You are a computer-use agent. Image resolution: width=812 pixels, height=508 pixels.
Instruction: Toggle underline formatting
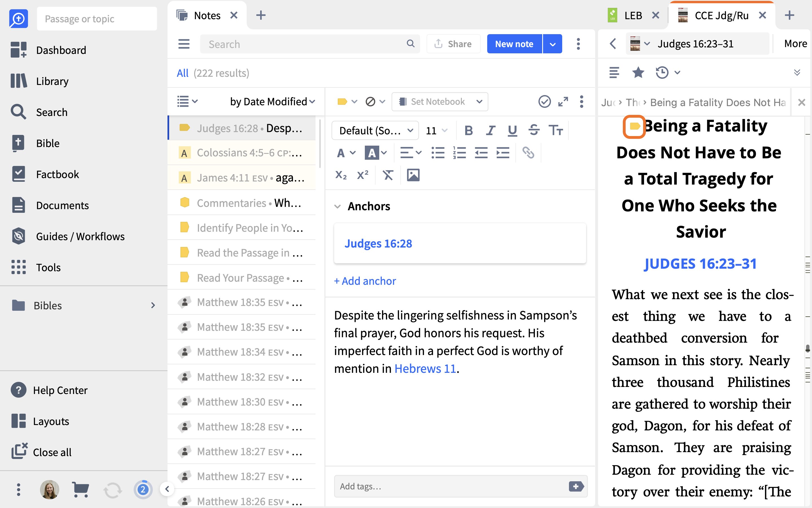512,130
